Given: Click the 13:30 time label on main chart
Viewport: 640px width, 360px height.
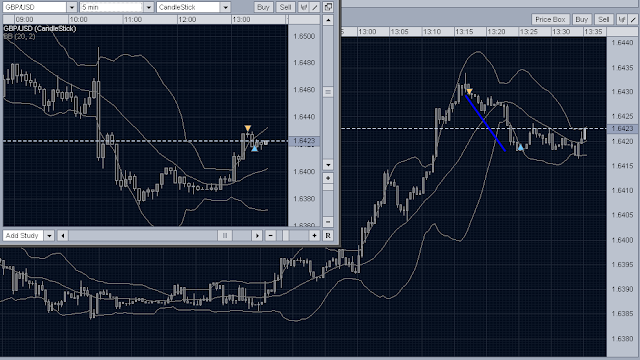Looking at the screenshot, I should click(x=561, y=31).
